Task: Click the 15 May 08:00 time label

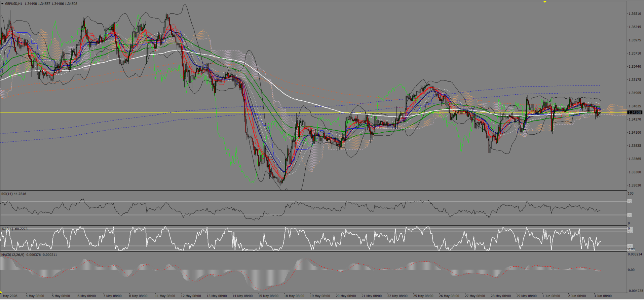Action: coord(268,296)
